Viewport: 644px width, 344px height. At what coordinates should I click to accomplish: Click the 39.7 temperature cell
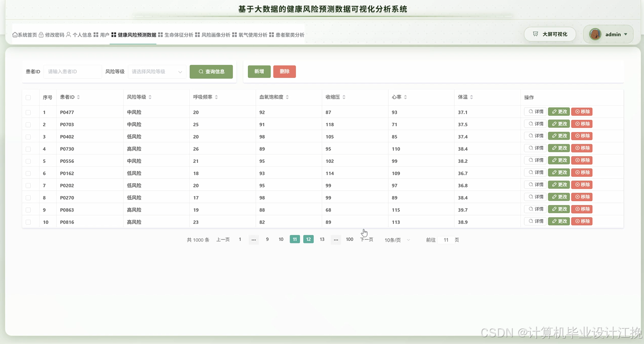(463, 210)
